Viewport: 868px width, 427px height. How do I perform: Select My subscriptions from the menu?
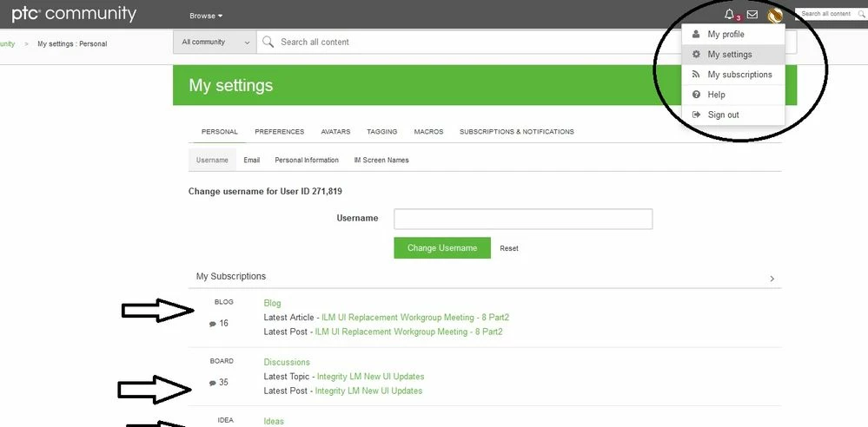click(x=733, y=74)
